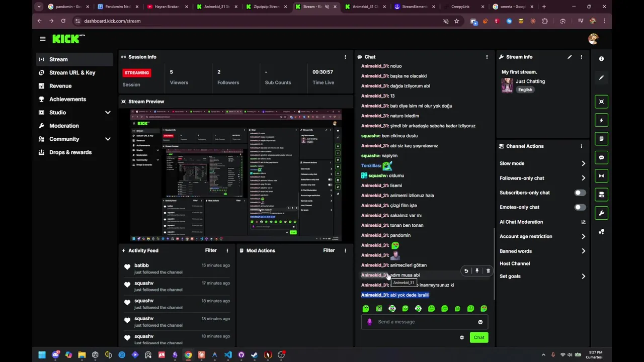Open Slow mode settings arrow
The width and height of the screenshot is (644, 362).
point(583,163)
